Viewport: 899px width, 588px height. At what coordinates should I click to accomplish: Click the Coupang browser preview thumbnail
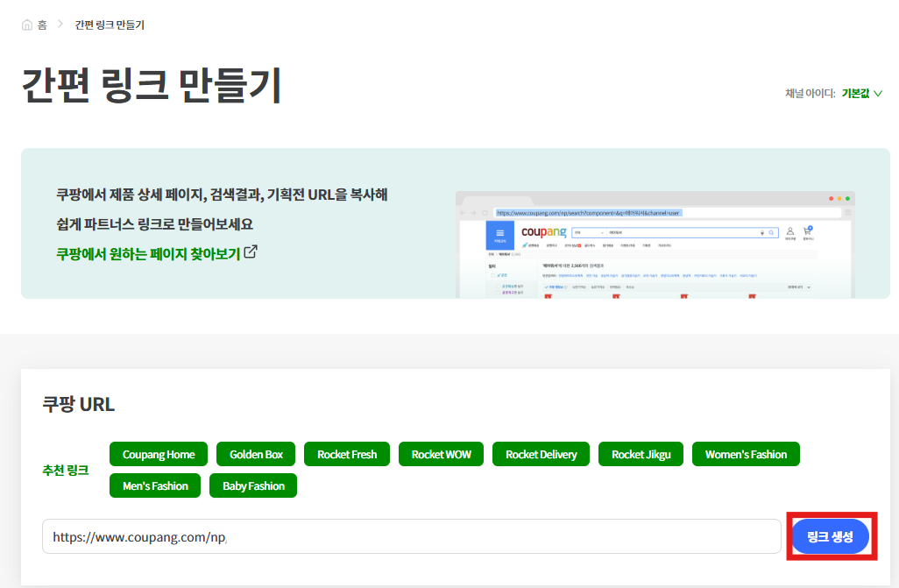coord(655,244)
